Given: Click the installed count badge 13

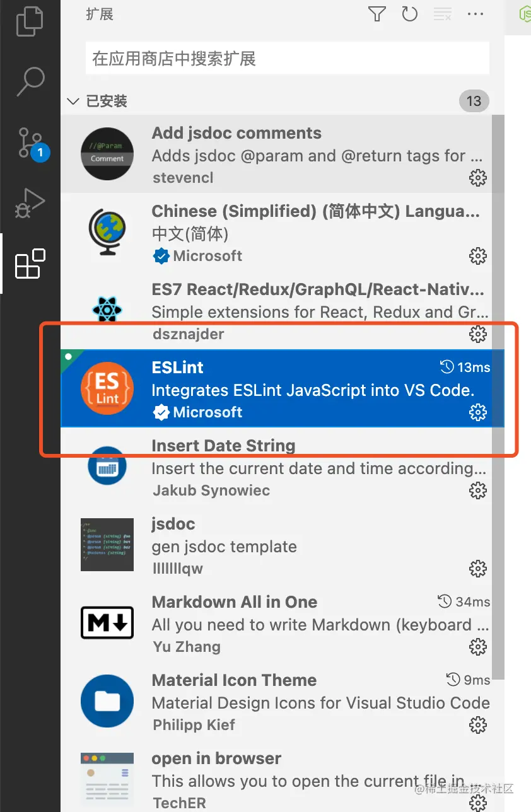Looking at the screenshot, I should coord(474,101).
